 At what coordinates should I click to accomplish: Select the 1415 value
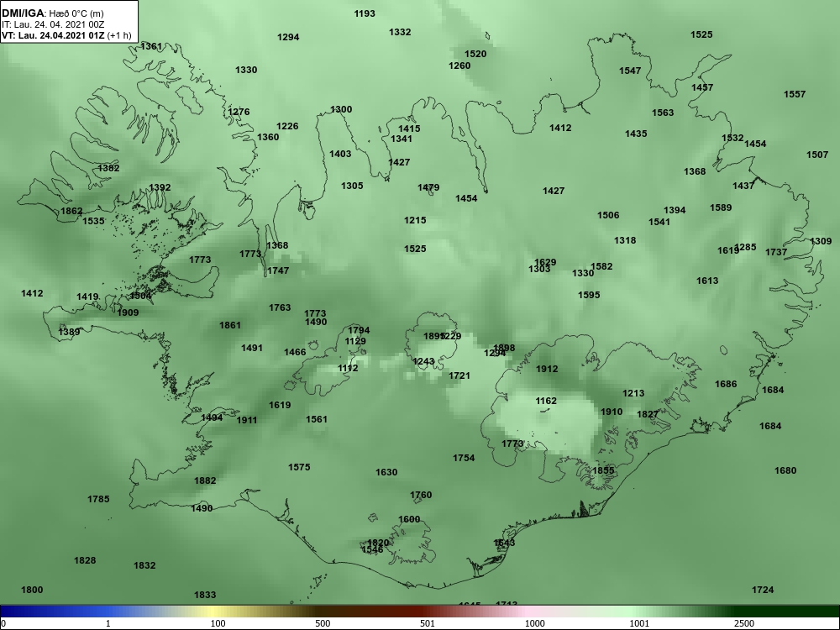click(409, 129)
